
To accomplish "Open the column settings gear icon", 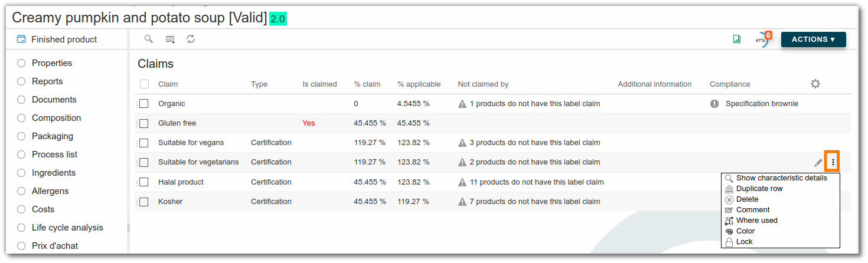I will (x=815, y=84).
